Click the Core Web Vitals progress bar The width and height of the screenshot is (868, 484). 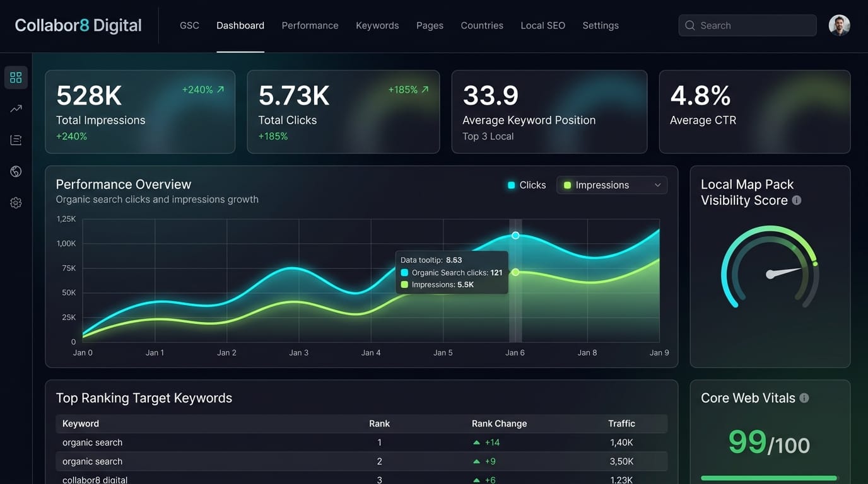tap(770, 478)
